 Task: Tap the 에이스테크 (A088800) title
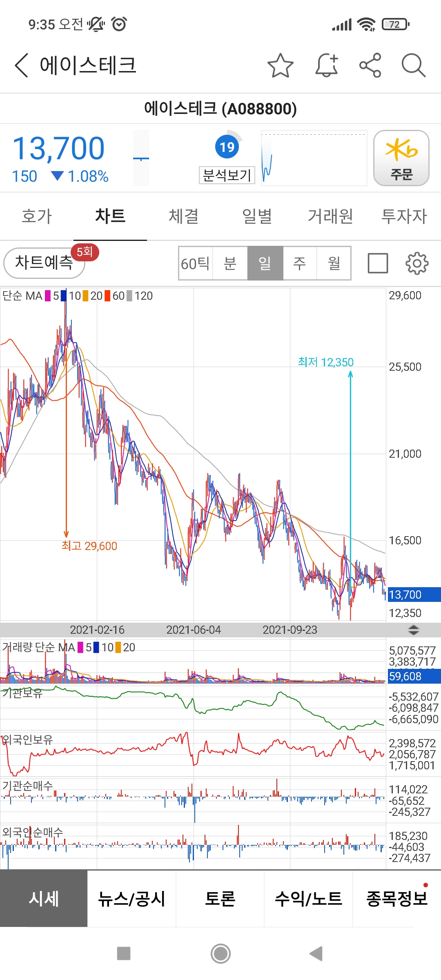click(x=220, y=109)
